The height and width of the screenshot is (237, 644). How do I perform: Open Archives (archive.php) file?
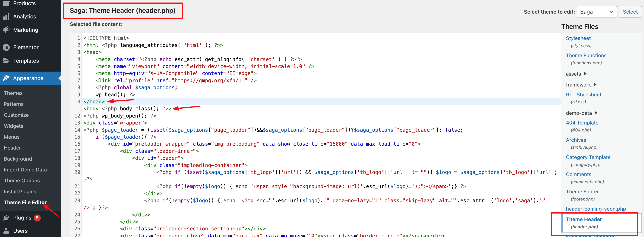[576, 140]
